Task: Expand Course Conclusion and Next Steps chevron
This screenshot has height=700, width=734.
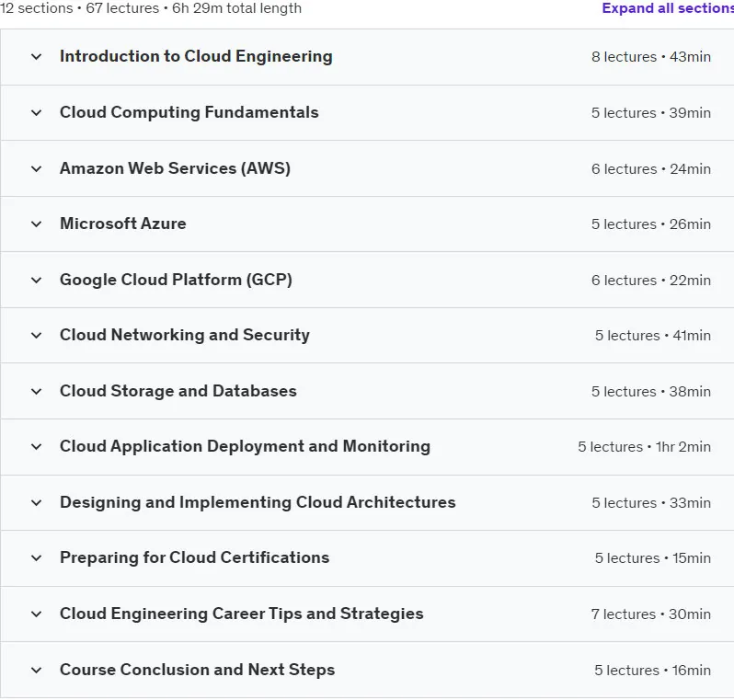Action: [x=36, y=670]
